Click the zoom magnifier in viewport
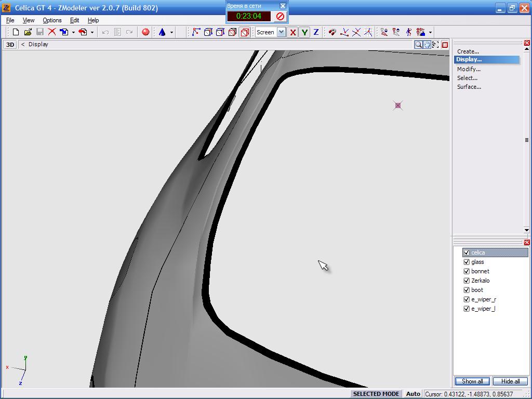The height and width of the screenshot is (399, 532). (x=418, y=45)
